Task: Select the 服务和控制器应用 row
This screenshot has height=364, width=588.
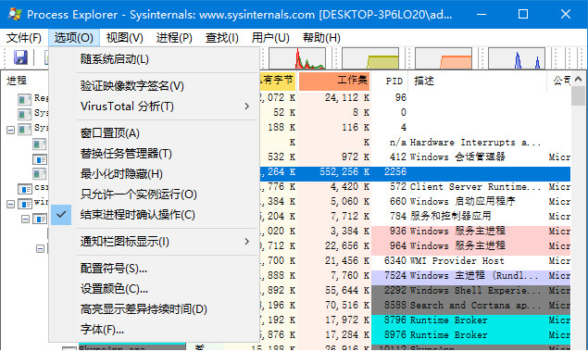Action: coord(415,216)
